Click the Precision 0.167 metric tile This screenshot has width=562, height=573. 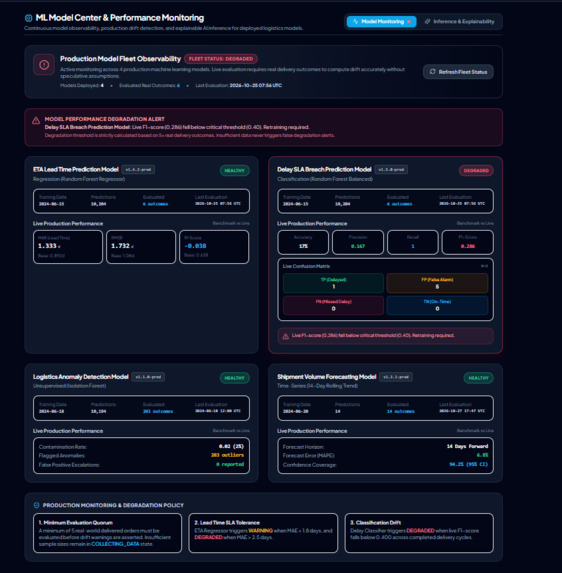358,242
